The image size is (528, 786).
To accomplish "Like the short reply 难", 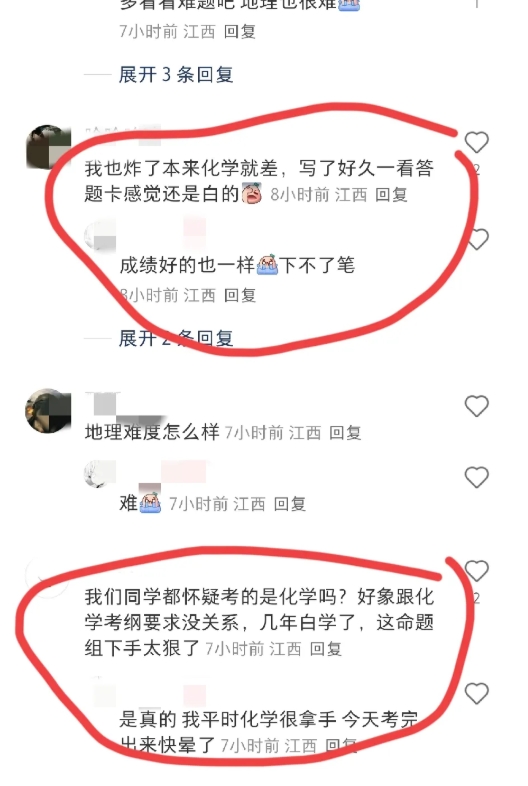I will pyautogui.click(x=476, y=477).
